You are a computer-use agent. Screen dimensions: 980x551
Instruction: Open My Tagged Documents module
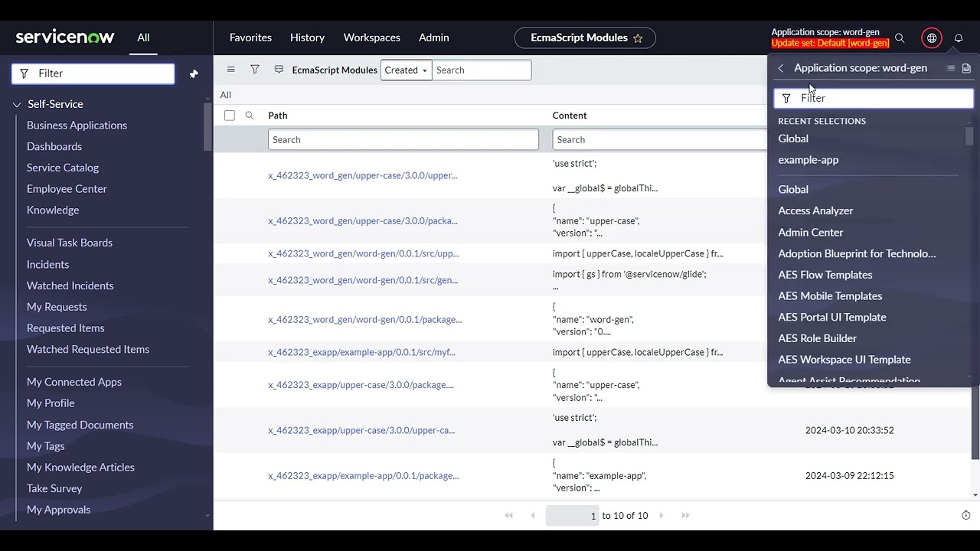click(x=80, y=425)
